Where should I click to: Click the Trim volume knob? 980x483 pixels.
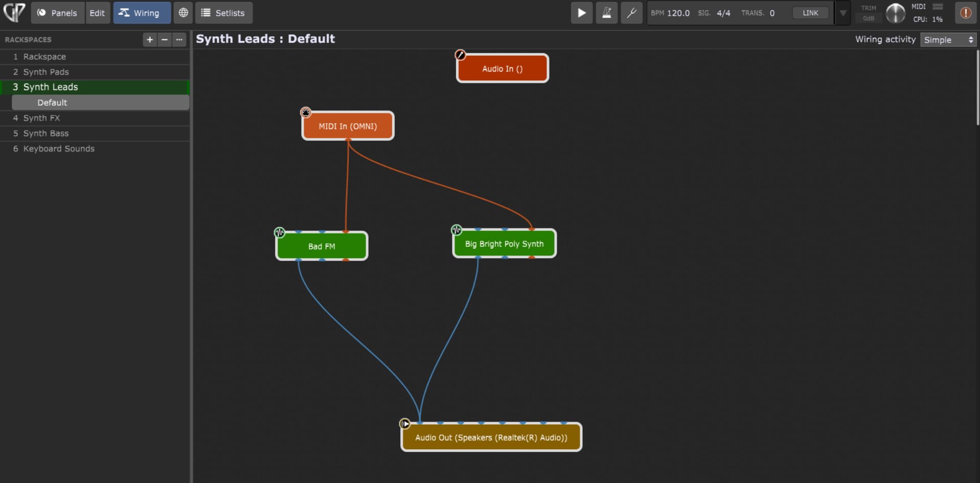pos(895,13)
